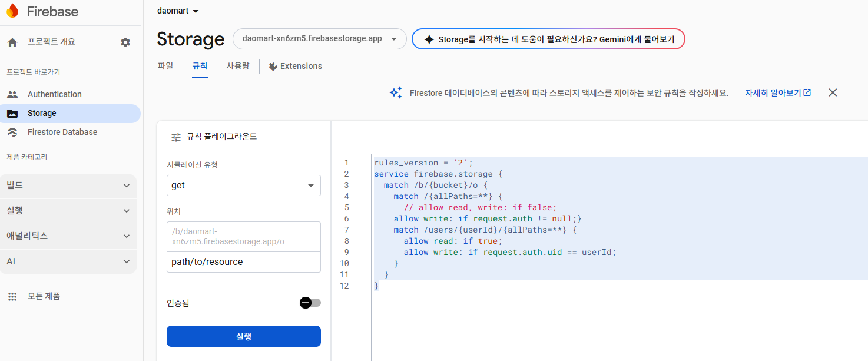Image resolution: width=868 pixels, height=361 pixels.
Task: Open the 시뮬레이션 유형 get dropdown
Action: (x=244, y=186)
